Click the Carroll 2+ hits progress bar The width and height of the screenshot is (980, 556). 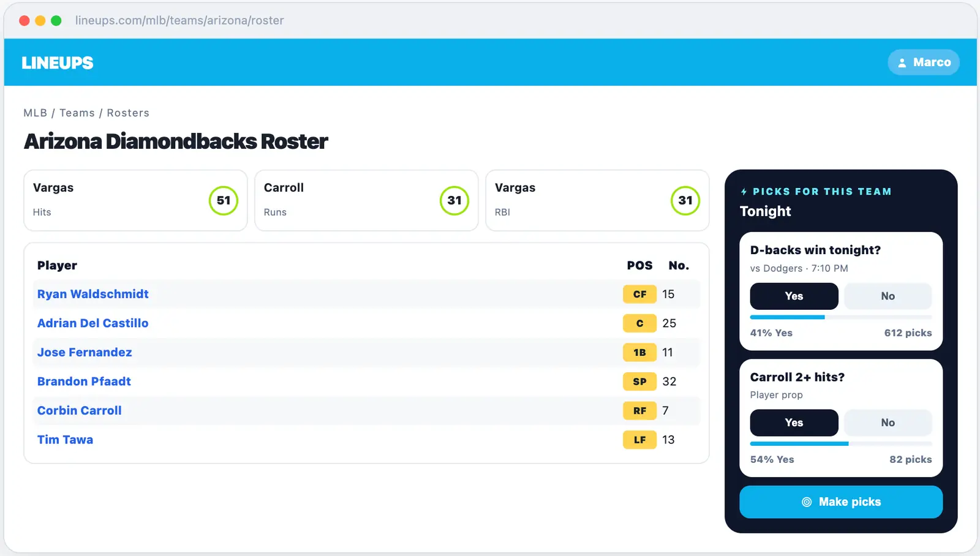[841, 444]
